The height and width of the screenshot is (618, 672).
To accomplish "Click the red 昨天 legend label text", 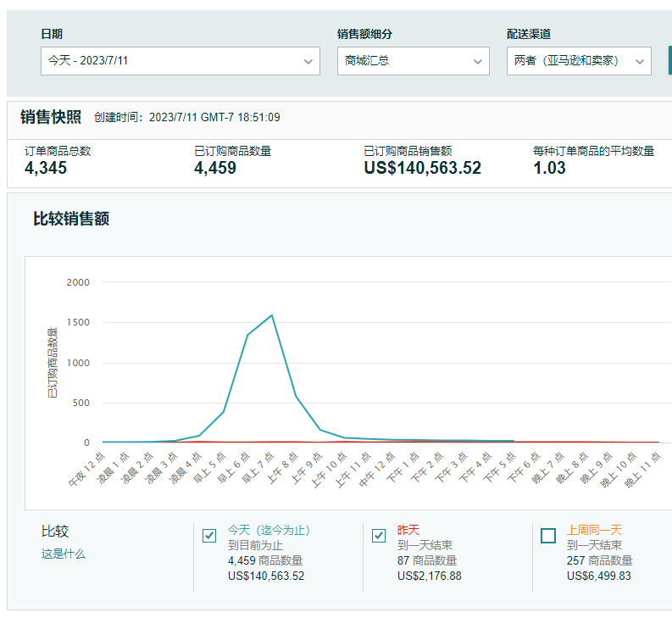I will 408,530.
